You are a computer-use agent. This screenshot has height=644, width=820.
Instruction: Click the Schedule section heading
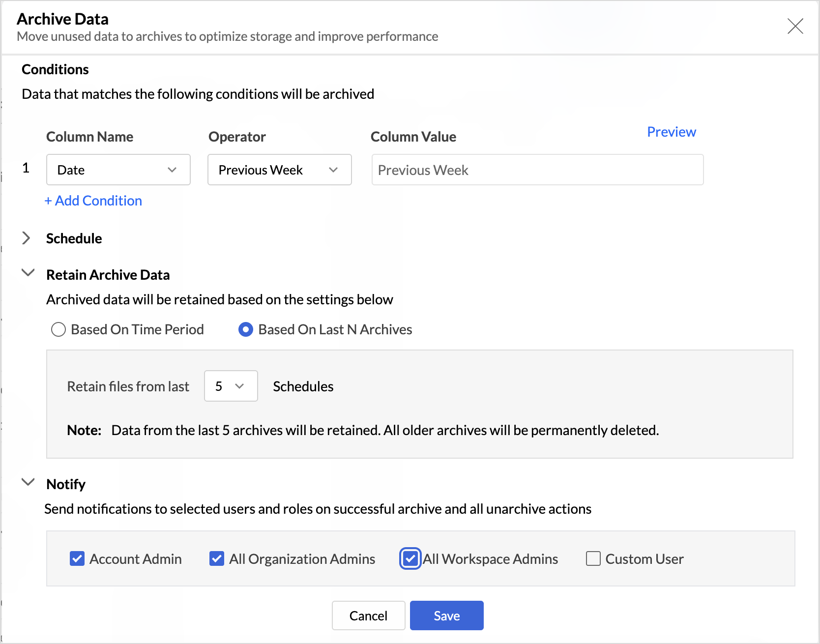[x=74, y=238]
